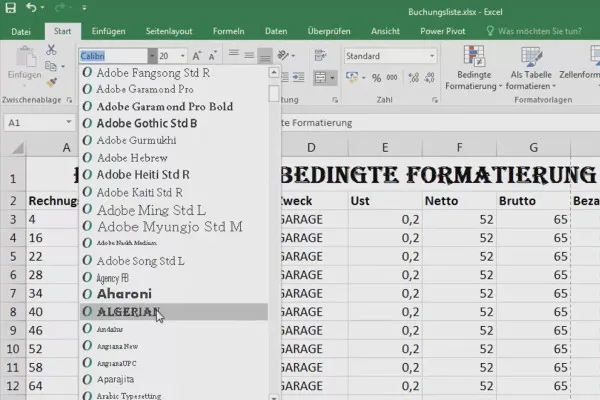Select the Algerian font from the list
The image size is (600, 400).
click(125, 312)
